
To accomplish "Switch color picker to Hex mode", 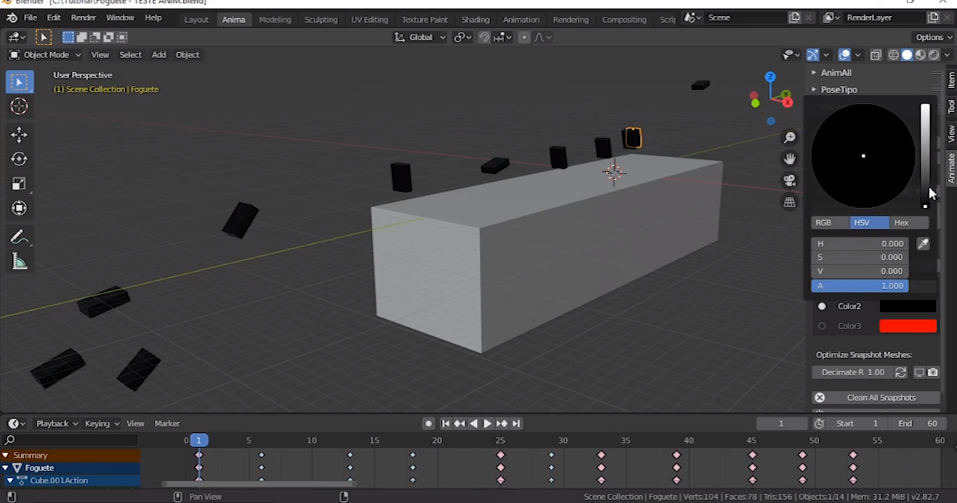I will tap(908, 223).
